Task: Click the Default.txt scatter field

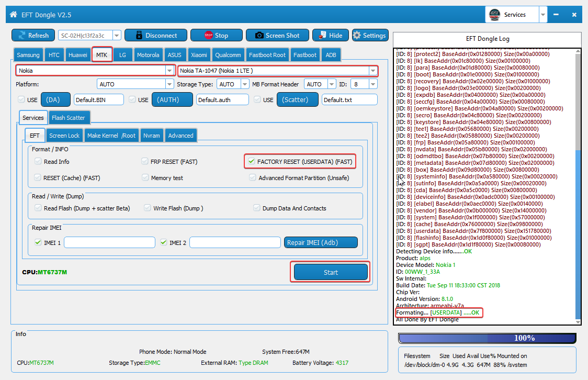Action: [x=349, y=99]
